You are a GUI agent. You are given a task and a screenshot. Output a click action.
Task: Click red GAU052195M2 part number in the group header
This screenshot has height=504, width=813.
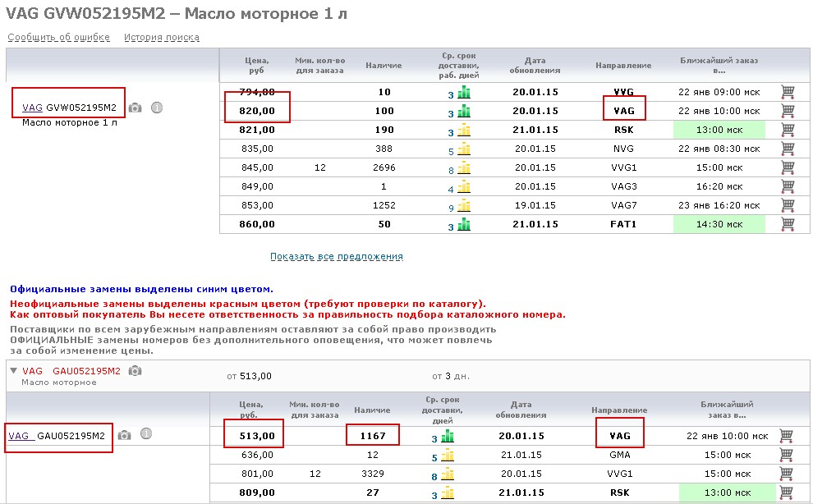point(86,371)
